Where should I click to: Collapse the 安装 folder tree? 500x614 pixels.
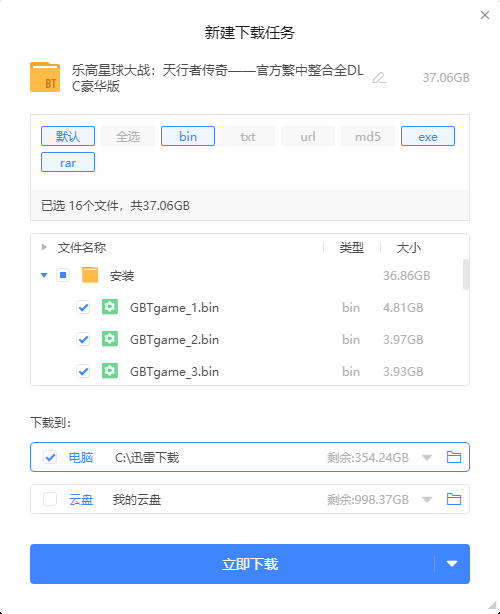pyautogui.click(x=44, y=275)
